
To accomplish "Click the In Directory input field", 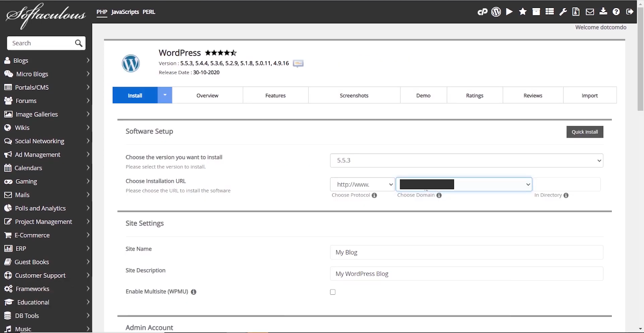I will pyautogui.click(x=567, y=184).
